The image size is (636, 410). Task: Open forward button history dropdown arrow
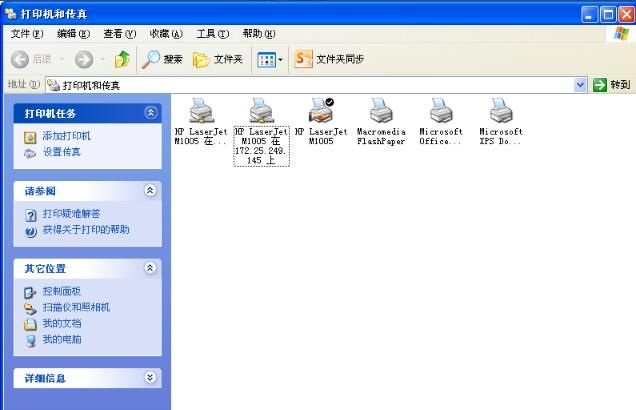coord(103,60)
